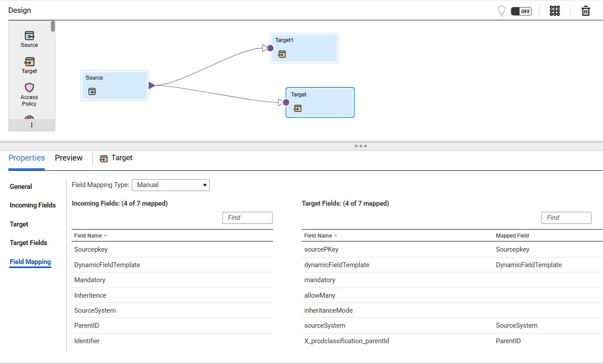Select the Target transformation palette icon
Screen dimensions: 603x364
click(x=29, y=62)
